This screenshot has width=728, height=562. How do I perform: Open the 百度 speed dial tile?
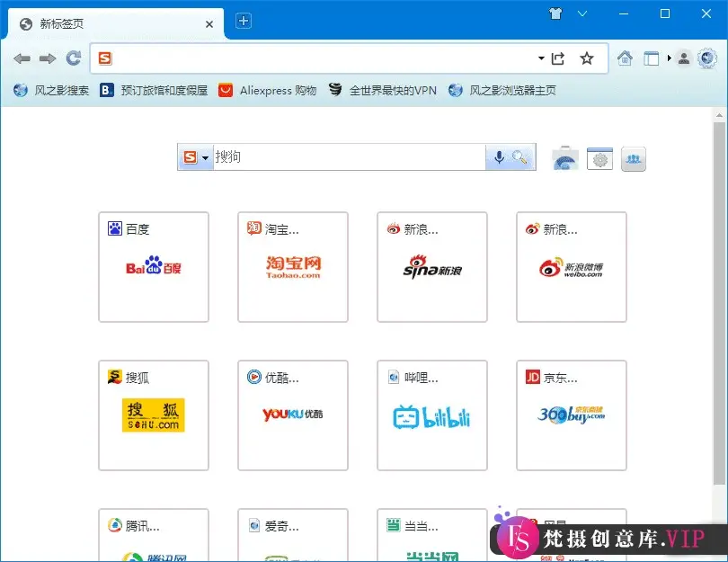coord(154,267)
